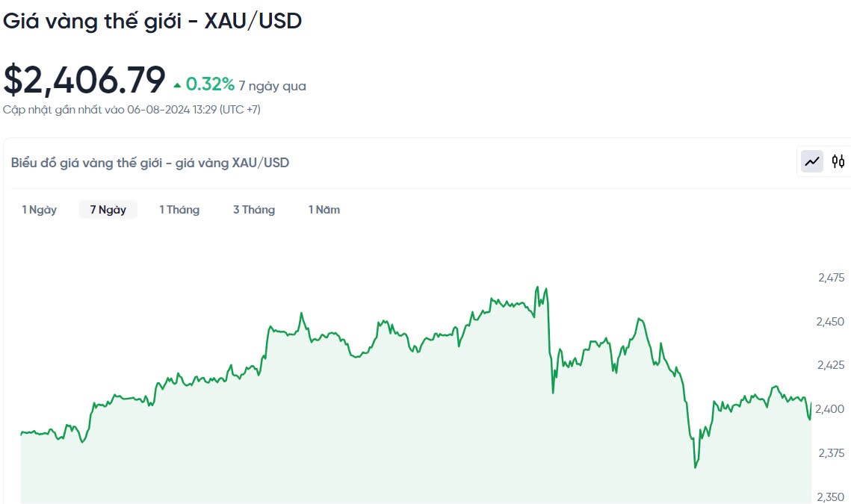Screen dimensions: 851x504
Task: Click the highest peak of the price line
Action: pos(537,287)
